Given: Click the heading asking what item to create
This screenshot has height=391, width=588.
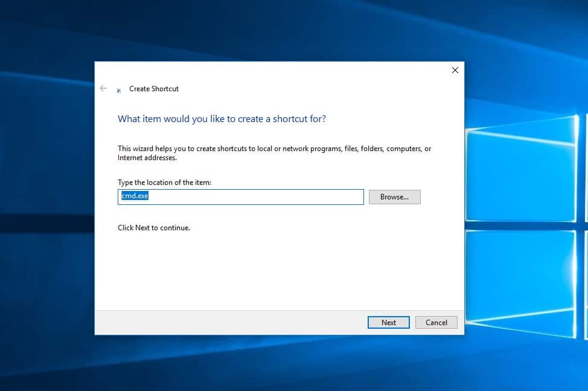Looking at the screenshot, I should [222, 119].
